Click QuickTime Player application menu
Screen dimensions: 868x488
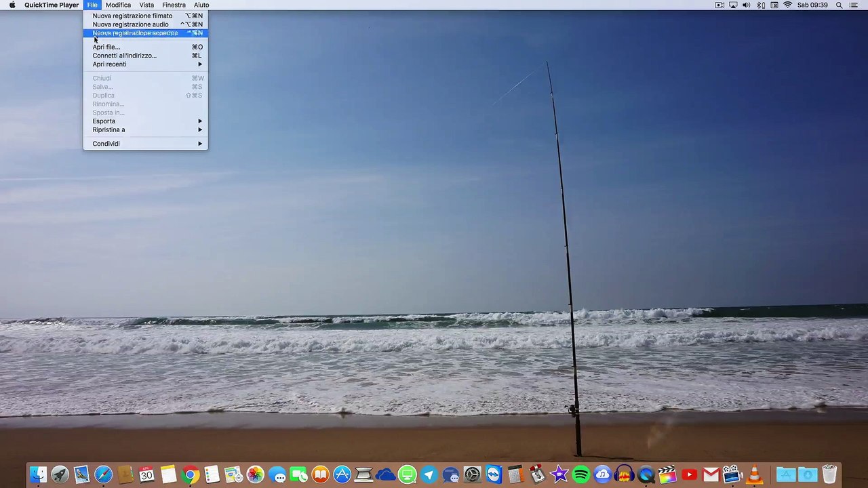(x=52, y=5)
